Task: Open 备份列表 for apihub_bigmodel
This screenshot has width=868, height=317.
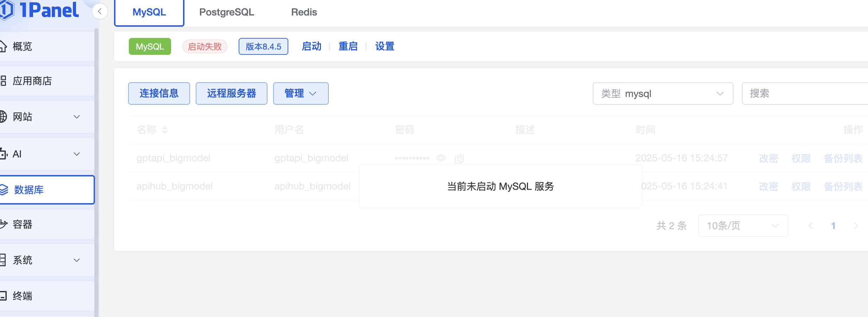Action: (x=843, y=187)
